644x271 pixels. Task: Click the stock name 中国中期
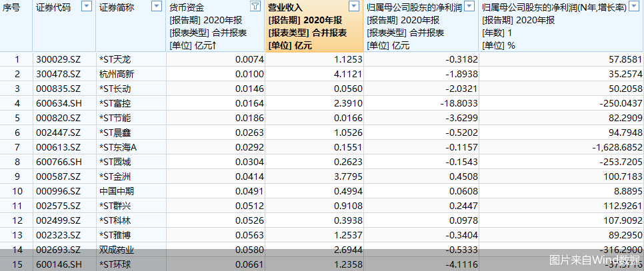(x=117, y=192)
